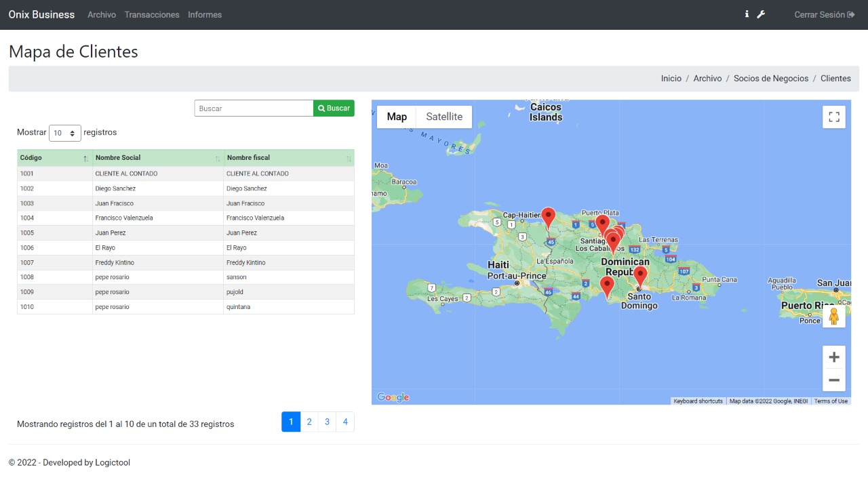The image size is (868, 488).
Task: Select pagination page 1
Action: (291, 422)
